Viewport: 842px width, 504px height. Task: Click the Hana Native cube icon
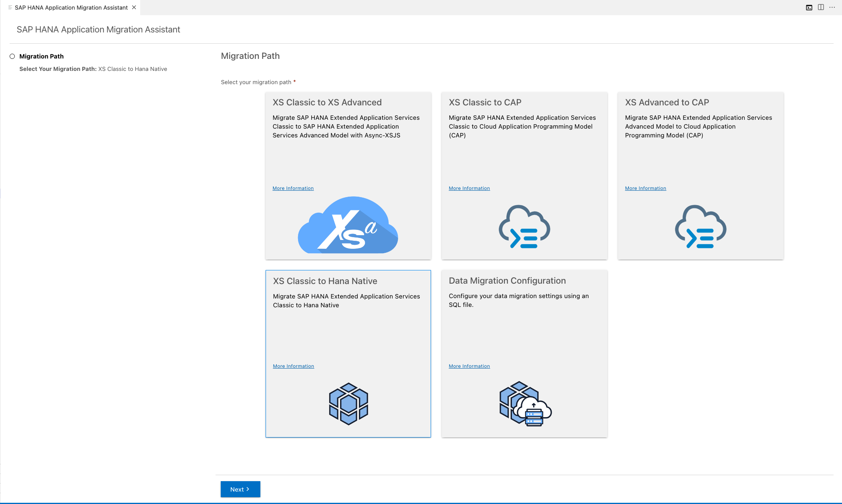click(348, 404)
